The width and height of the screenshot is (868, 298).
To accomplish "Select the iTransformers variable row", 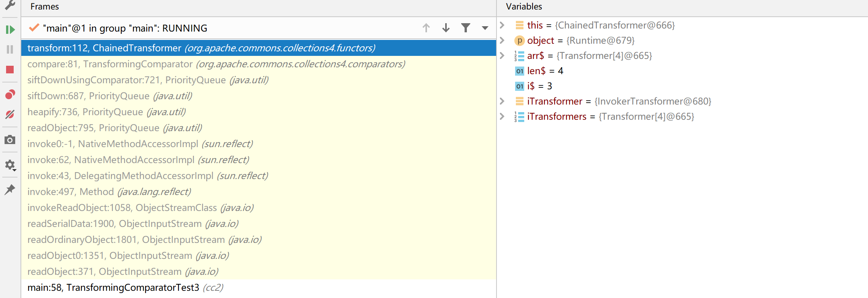I will tap(682, 116).
